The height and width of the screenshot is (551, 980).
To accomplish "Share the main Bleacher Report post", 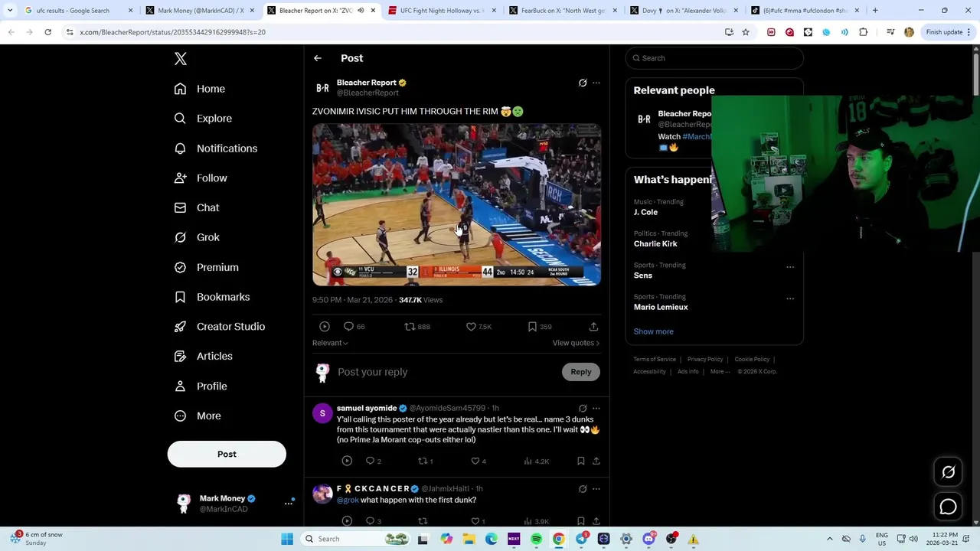I will coord(593,327).
